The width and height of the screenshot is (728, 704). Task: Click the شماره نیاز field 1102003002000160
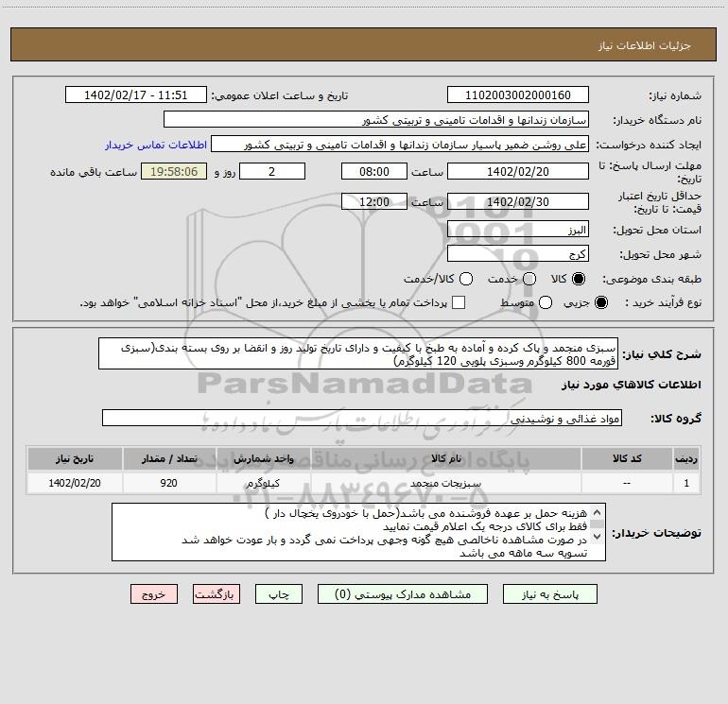(518, 94)
